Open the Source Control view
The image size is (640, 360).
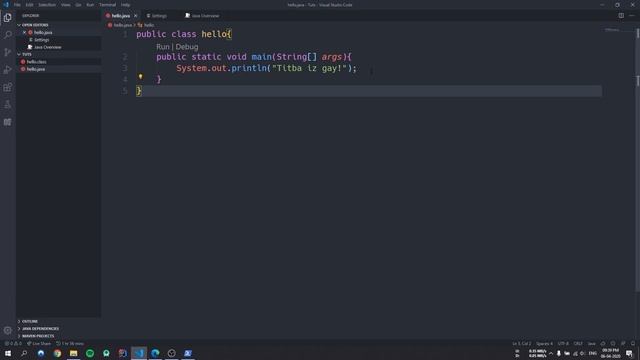8,52
